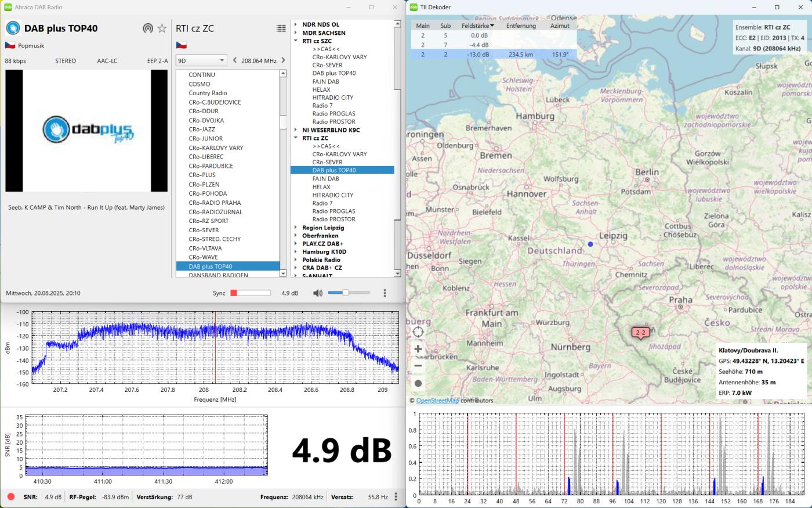Image resolution: width=812 pixels, height=508 pixels.
Task: Center map on location crosshair icon
Action: tap(418, 332)
